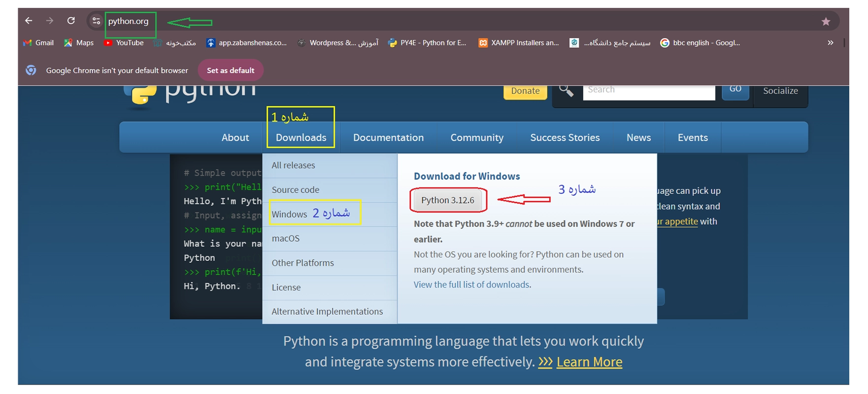Open the سیستم جامع دانشگاه bookmark
Image resolution: width=868 pixels, height=394 pixels.
pyautogui.click(x=610, y=43)
